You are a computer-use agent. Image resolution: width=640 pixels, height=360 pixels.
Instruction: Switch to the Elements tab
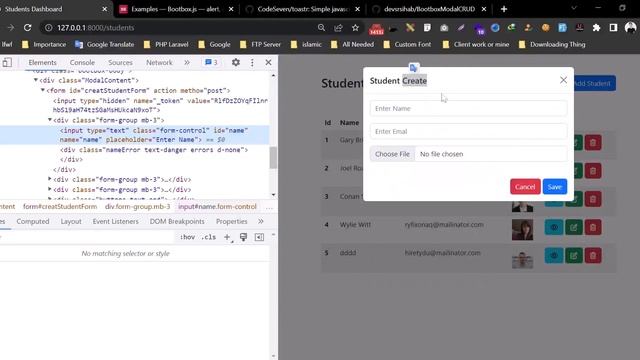(42, 62)
